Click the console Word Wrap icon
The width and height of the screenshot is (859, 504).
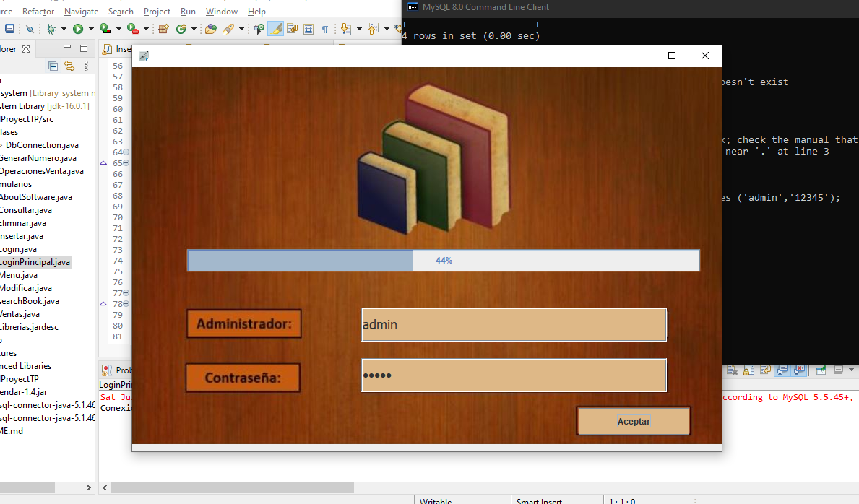click(x=765, y=370)
